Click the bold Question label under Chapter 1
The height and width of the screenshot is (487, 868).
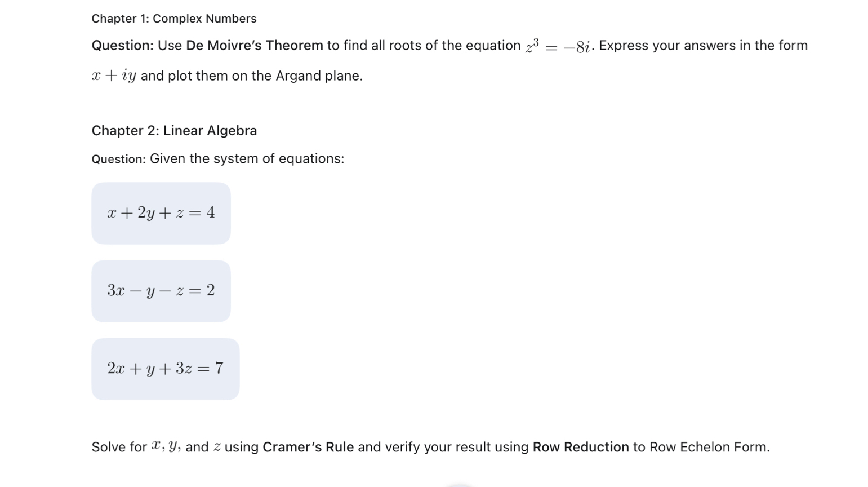pos(122,46)
